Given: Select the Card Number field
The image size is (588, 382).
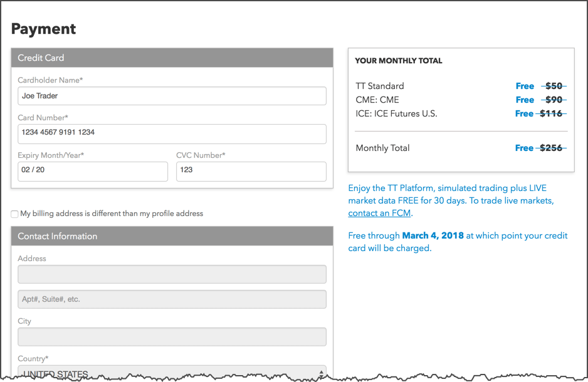Looking at the screenshot, I should point(172,134).
